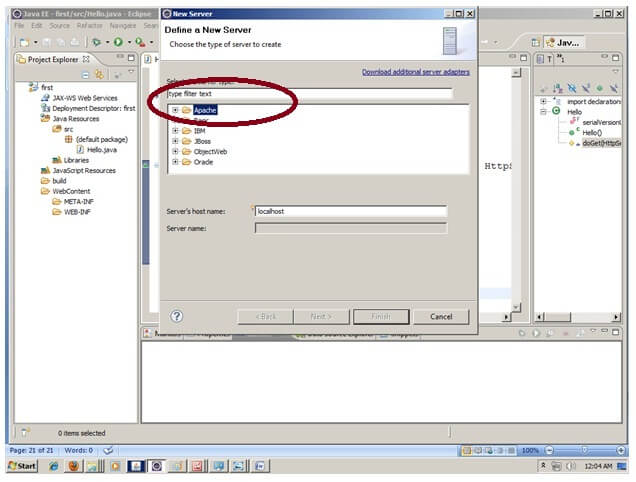The width and height of the screenshot is (636, 482).
Task: Click the Back button in New Server dialog
Action: point(265,316)
